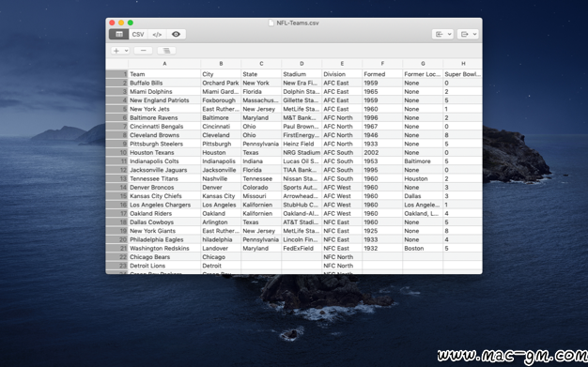Select column B header
The image size is (588, 367).
point(221,64)
